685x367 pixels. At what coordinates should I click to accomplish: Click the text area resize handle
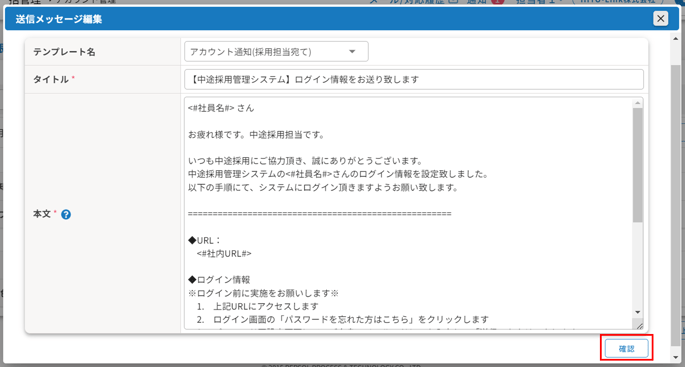(x=639, y=325)
